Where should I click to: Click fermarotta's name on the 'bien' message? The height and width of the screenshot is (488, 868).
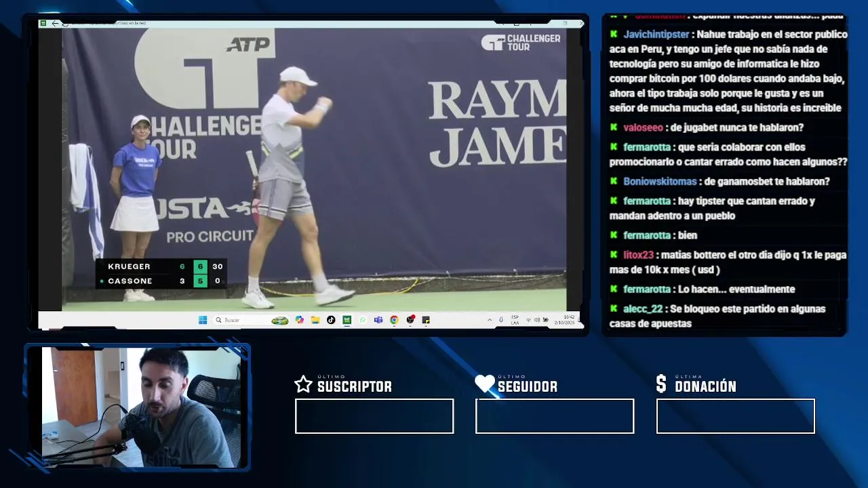(x=647, y=235)
